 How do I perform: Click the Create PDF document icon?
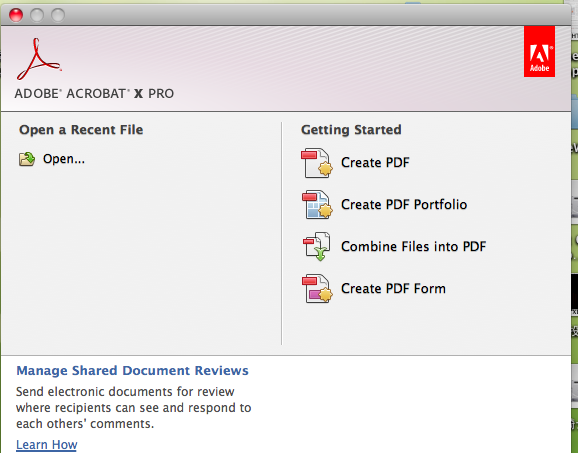(317, 163)
